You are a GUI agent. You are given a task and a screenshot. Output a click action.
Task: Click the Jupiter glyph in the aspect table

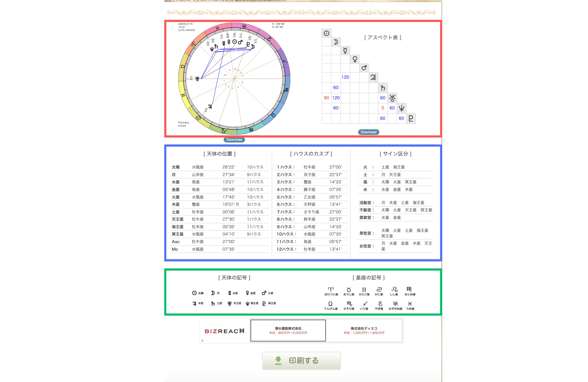pyautogui.click(x=373, y=77)
